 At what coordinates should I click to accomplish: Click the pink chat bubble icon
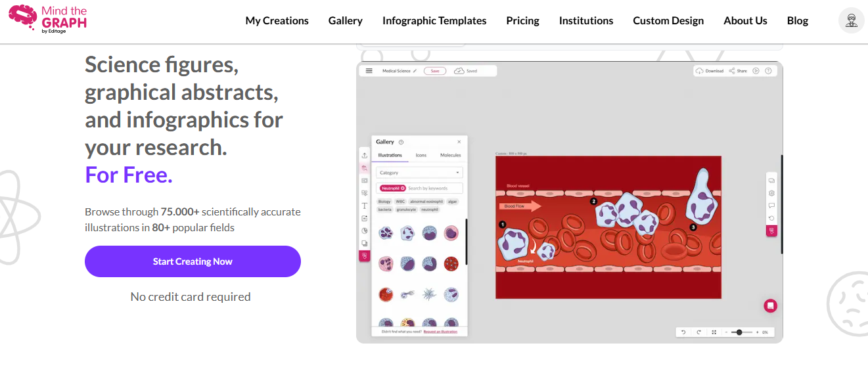[x=771, y=305]
